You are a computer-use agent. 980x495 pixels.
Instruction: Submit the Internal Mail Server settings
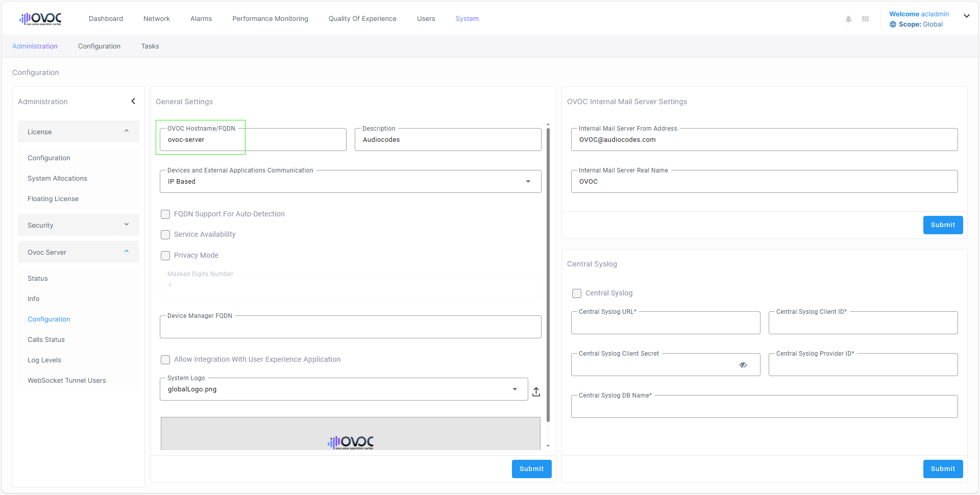click(942, 225)
